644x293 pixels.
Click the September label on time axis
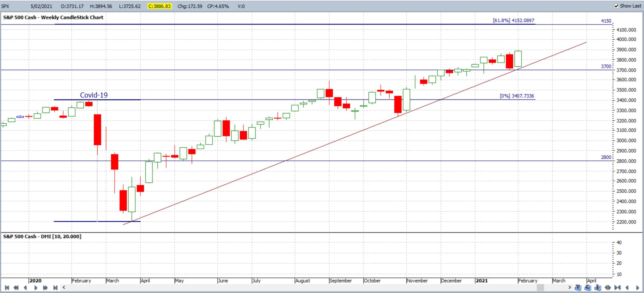click(x=341, y=281)
